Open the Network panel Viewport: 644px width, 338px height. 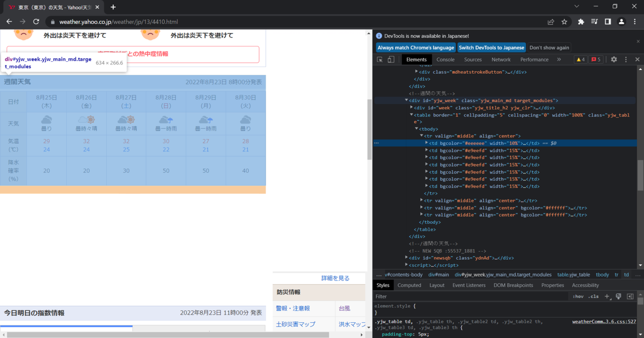point(501,59)
